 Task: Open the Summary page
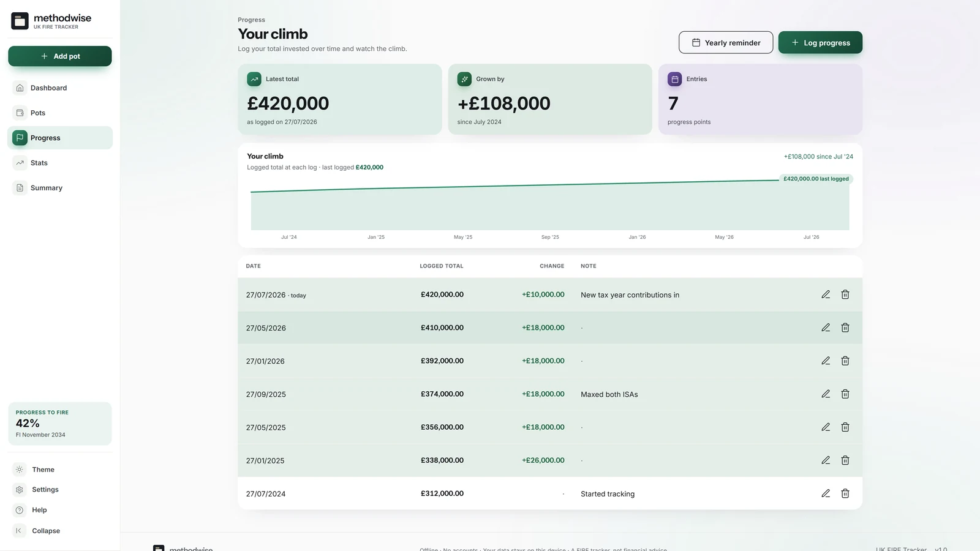click(x=60, y=188)
